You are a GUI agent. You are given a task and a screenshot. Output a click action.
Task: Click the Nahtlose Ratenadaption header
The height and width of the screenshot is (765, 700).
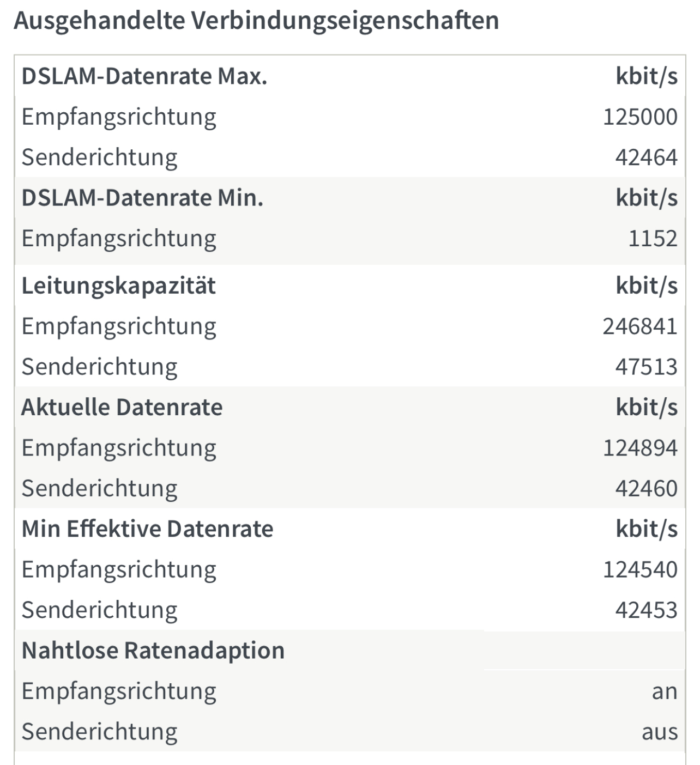coord(153,650)
